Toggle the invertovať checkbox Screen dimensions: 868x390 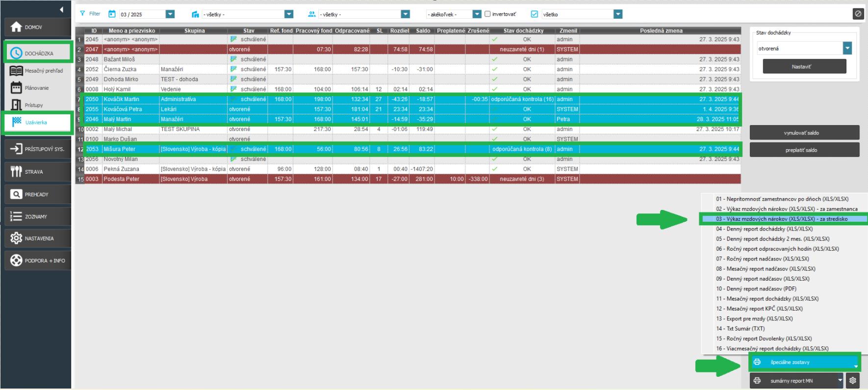(487, 14)
